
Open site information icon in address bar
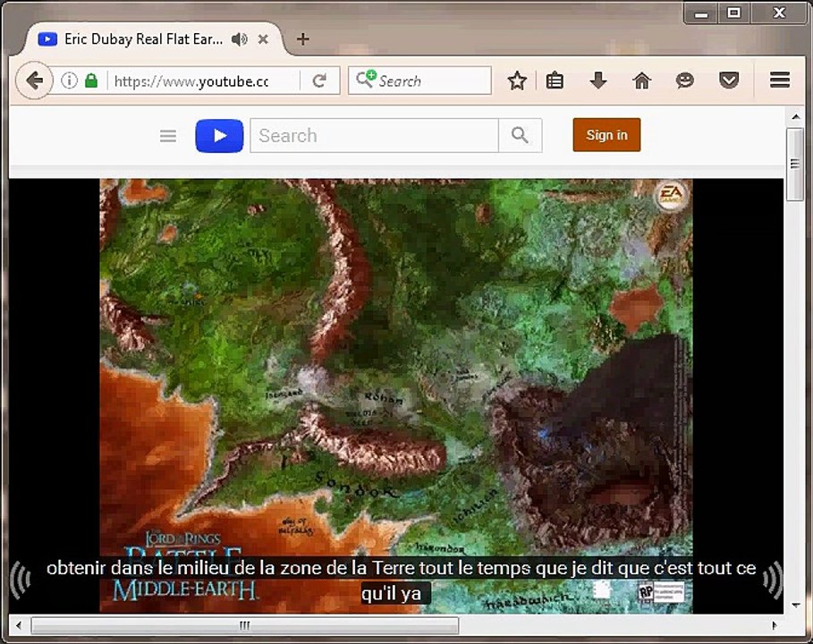(69, 80)
